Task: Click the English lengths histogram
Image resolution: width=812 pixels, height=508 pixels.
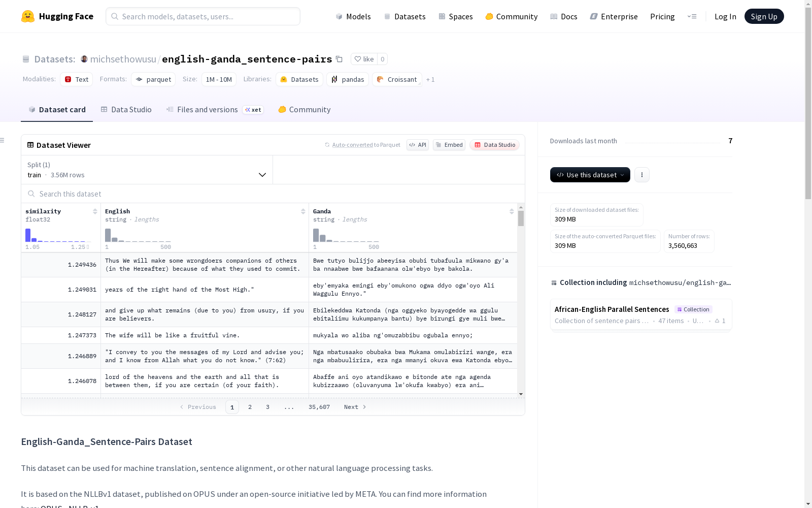Action: [x=138, y=235]
